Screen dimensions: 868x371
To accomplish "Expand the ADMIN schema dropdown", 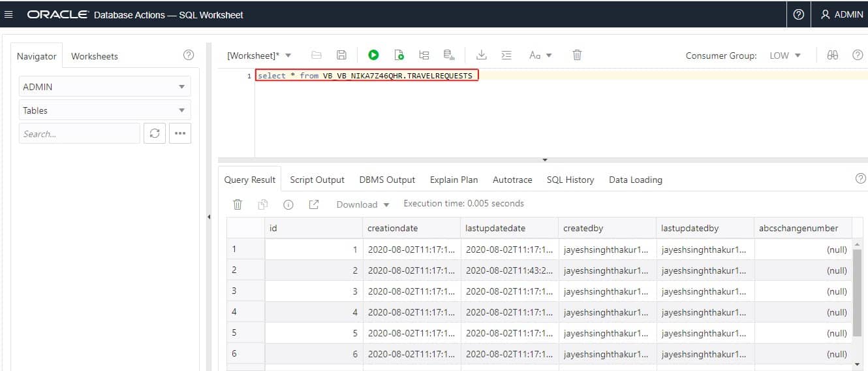I will (104, 87).
